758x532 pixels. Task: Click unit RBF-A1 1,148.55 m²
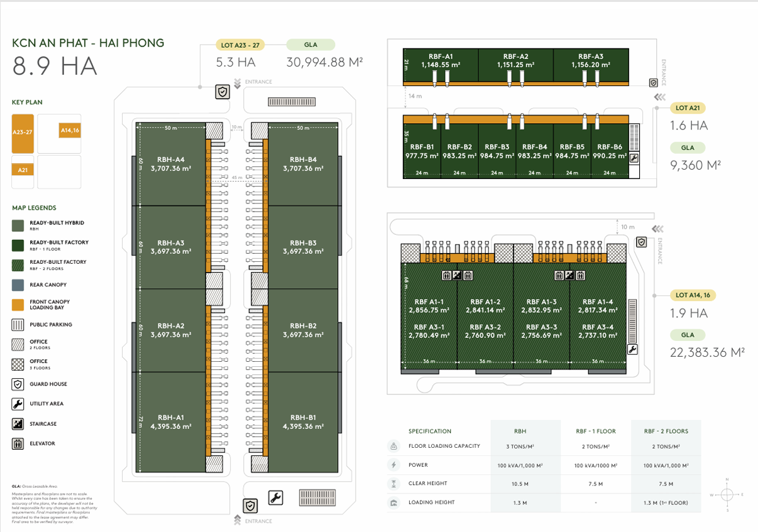(x=441, y=64)
